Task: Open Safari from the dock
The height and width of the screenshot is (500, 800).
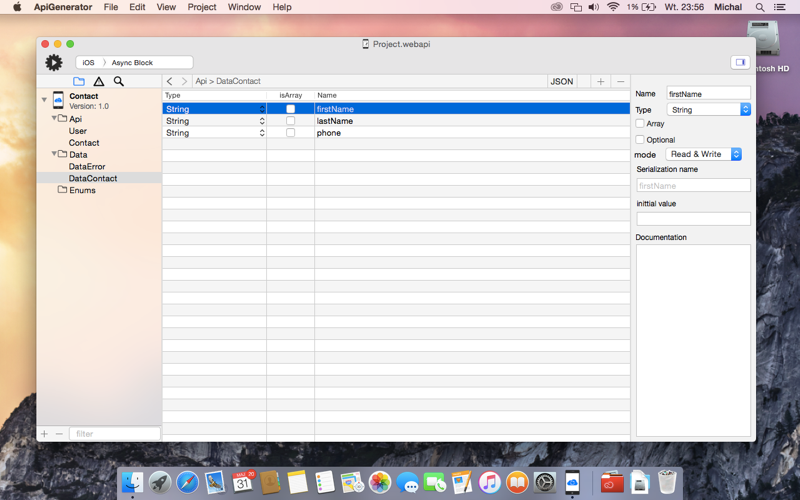Action: click(187, 482)
